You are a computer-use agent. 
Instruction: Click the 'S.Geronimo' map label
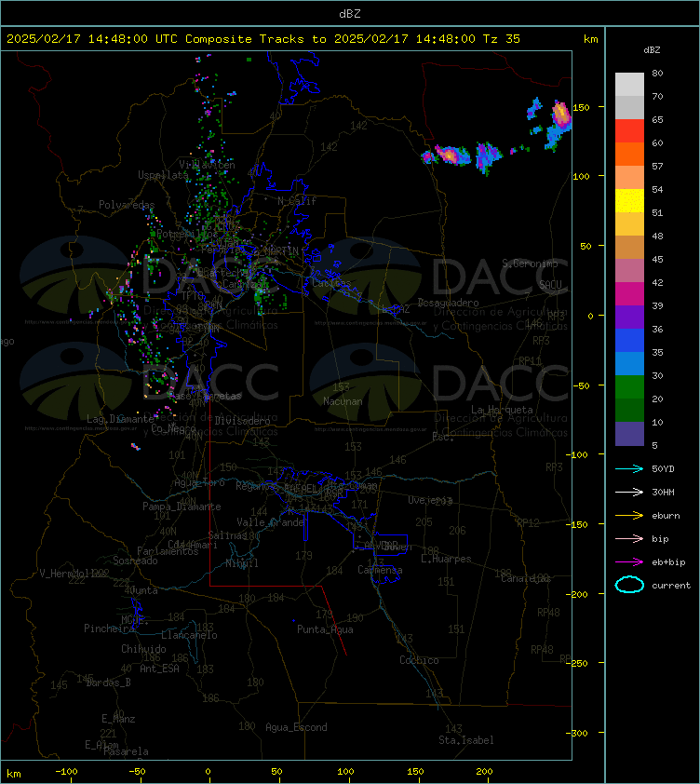click(x=530, y=264)
